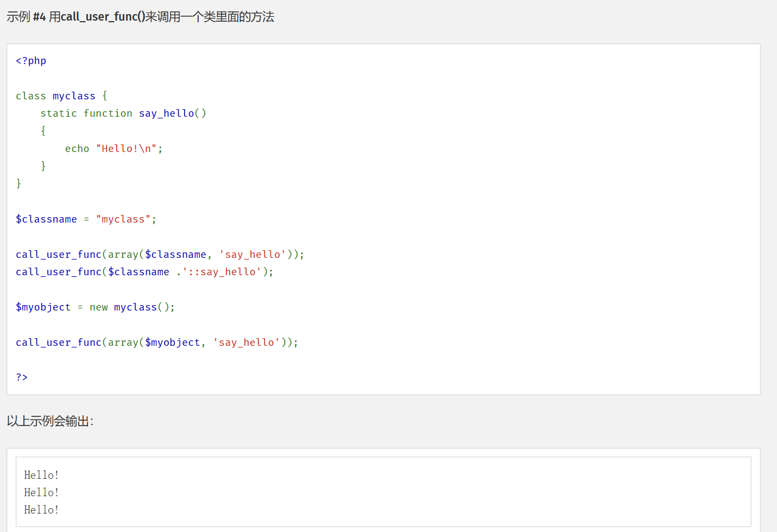Click the third Hello! output line
This screenshot has height=532, width=777.
coord(41,509)
